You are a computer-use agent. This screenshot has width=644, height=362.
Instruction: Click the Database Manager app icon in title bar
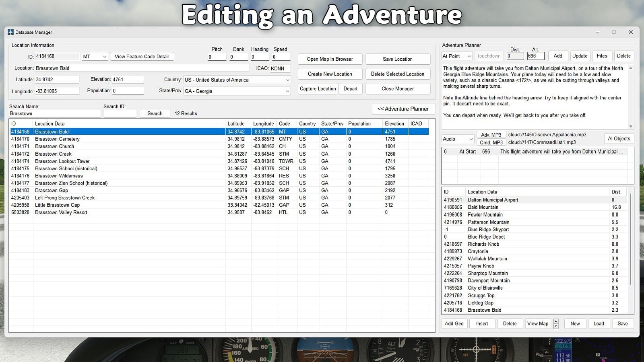click(x=10, y=32)
